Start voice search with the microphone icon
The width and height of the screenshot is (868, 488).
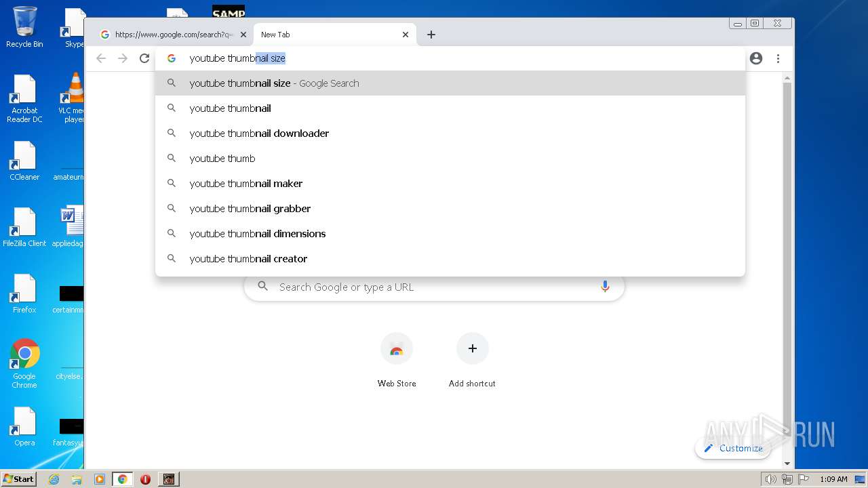click(605, 287)
